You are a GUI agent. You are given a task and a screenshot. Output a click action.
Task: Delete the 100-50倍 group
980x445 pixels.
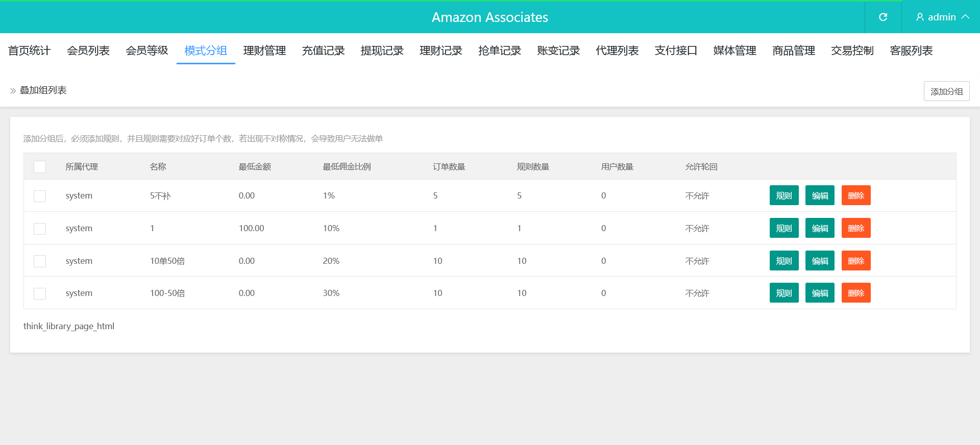pos(856,293)
